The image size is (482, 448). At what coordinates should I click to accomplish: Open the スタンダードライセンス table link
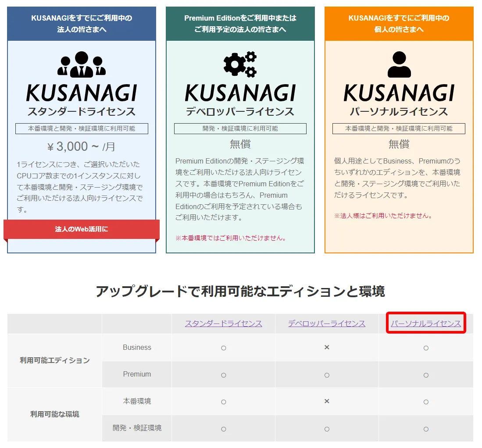[x=224, y=324]
